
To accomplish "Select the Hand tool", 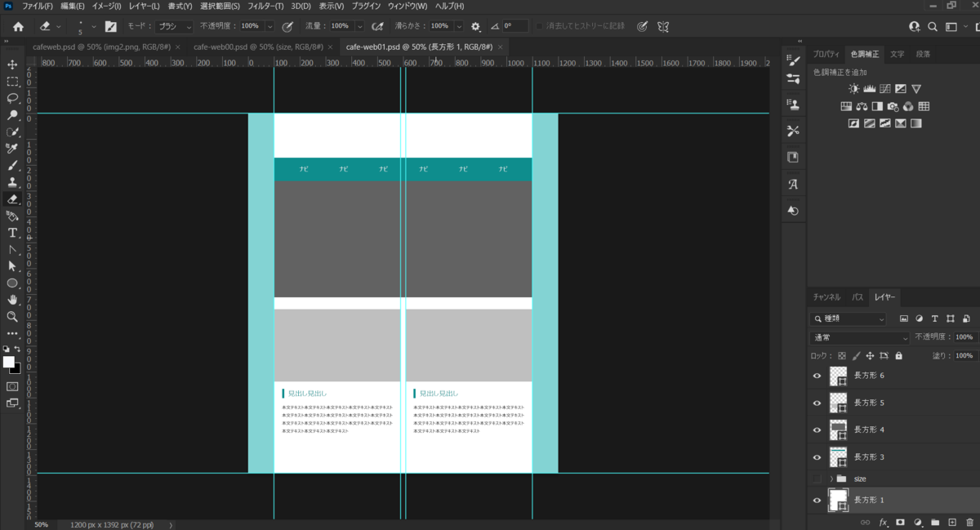I will [x=12, y=300].
